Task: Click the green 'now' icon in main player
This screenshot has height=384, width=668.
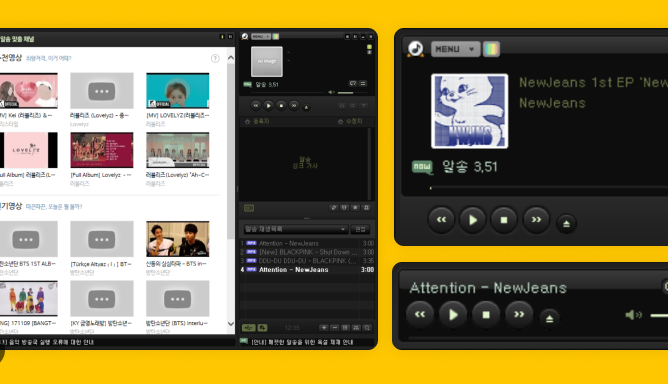Action: 248,84
